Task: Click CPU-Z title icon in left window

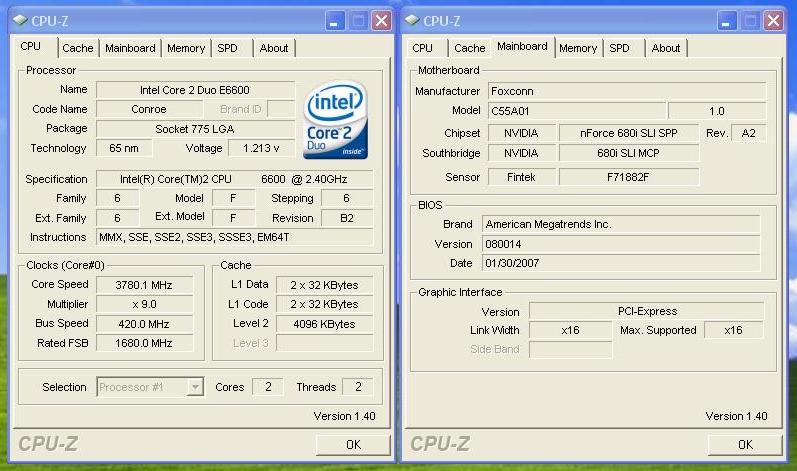Action: 20,20
